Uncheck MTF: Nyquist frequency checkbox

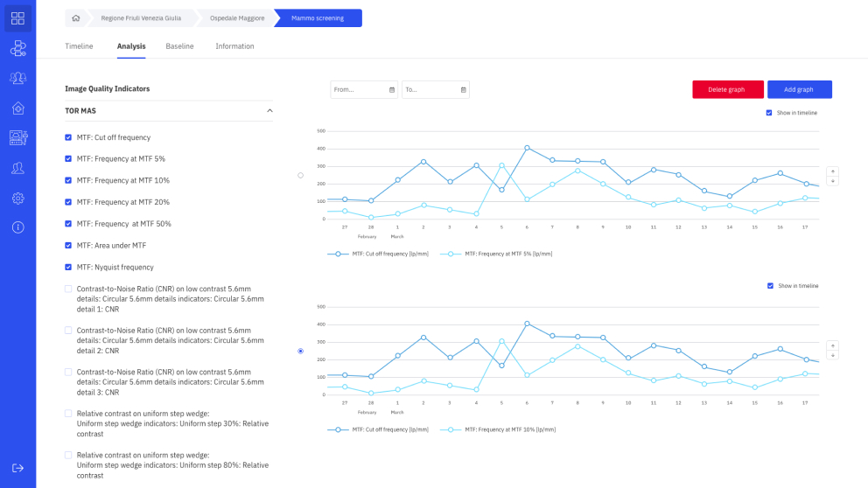pyautogui.click(x=68, y=268)
